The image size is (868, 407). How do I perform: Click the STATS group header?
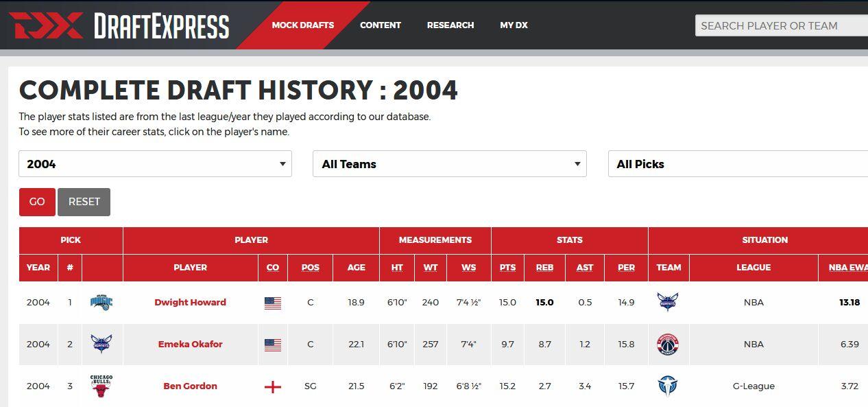570,240
